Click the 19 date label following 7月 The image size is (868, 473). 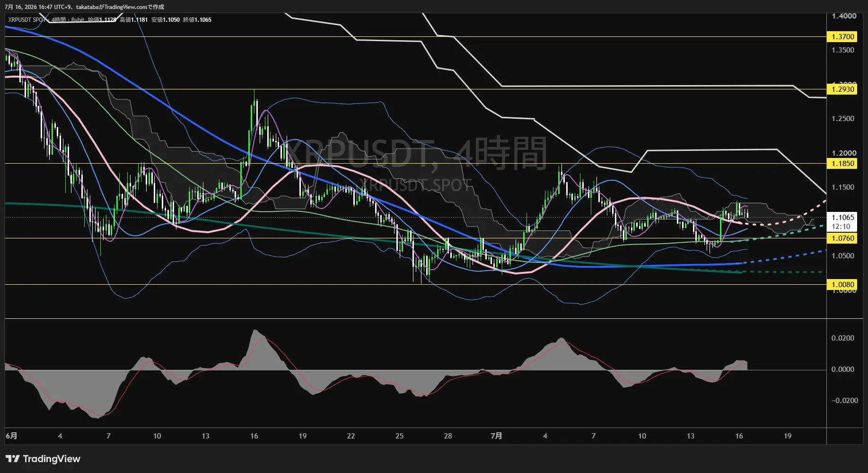click(788, 436)
